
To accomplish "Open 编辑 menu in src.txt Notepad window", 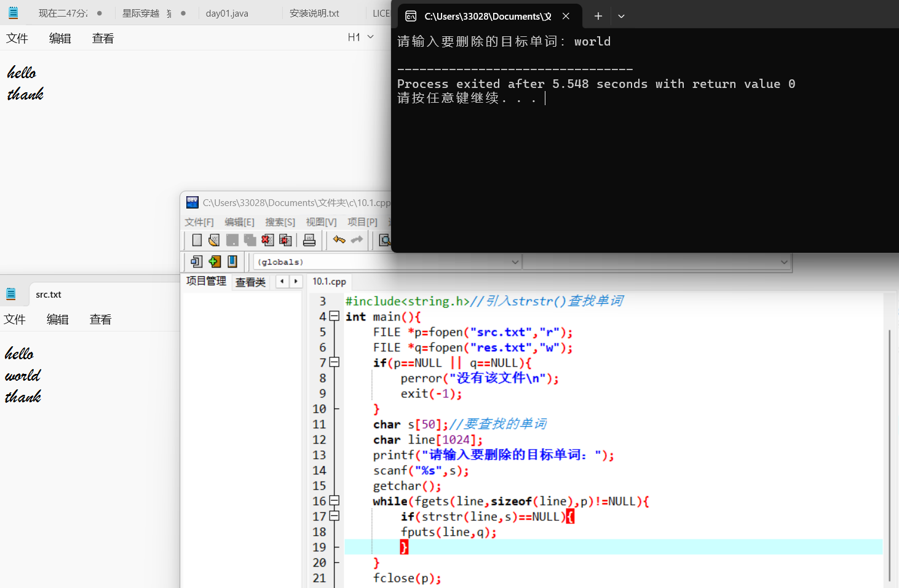I will [x=58, y=319].
